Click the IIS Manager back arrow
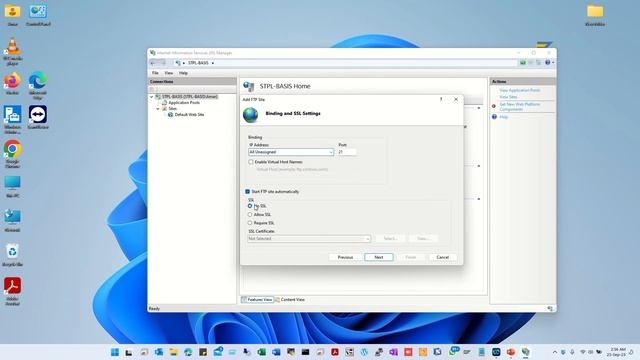The height and width of the screenshot is (360, 640). (x=153, y=63)
